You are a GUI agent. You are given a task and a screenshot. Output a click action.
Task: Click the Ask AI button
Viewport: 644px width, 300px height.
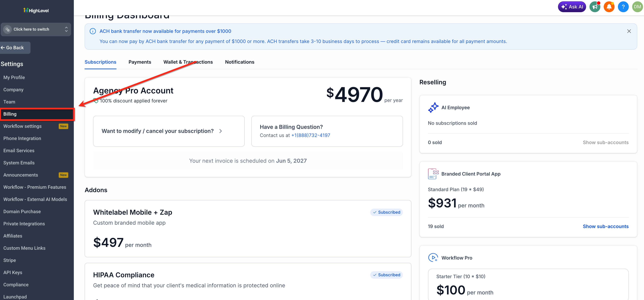pyautogui.click(x=572, y=7)
